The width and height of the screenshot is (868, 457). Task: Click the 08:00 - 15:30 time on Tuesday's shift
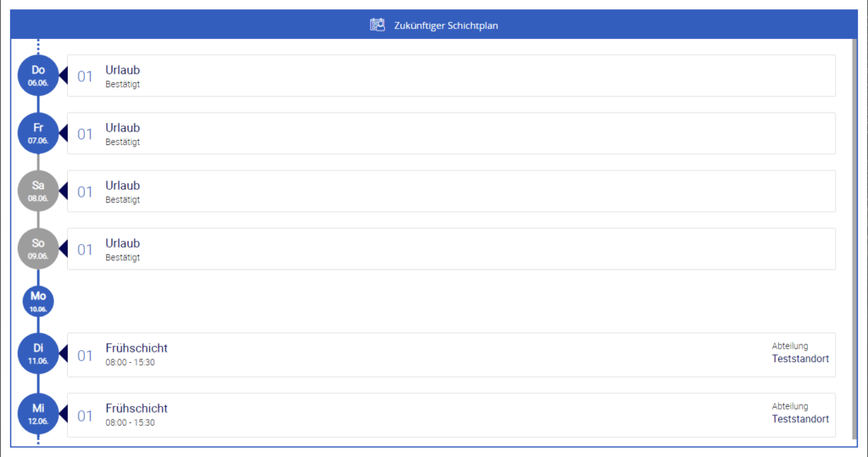pyautogui.click(x=130, y=362)
